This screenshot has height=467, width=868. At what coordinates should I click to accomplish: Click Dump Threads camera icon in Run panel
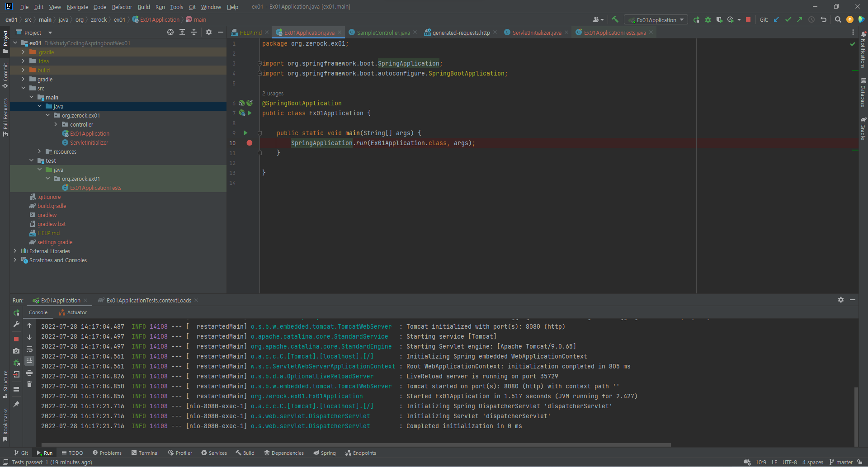(16, 351)
